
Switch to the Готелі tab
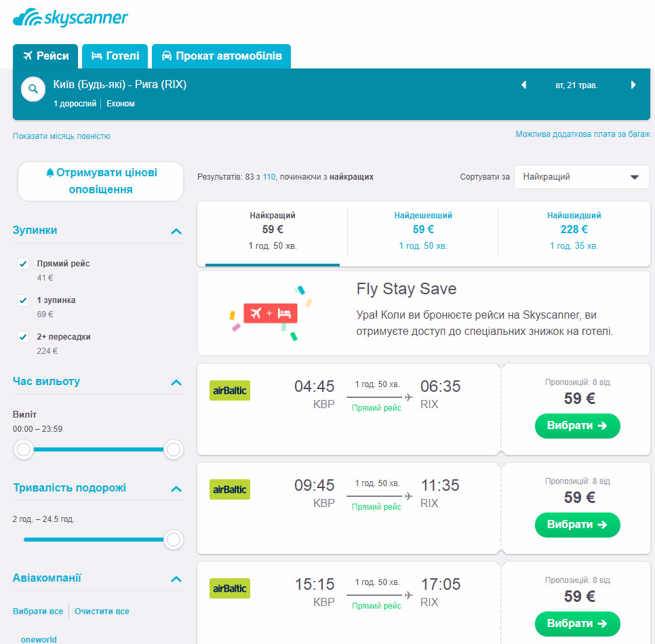pos(115,56)
